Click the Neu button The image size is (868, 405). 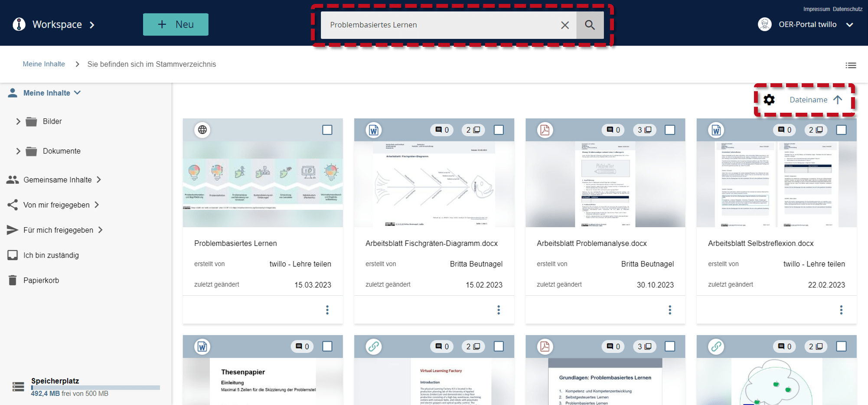(x=176, y=25)
